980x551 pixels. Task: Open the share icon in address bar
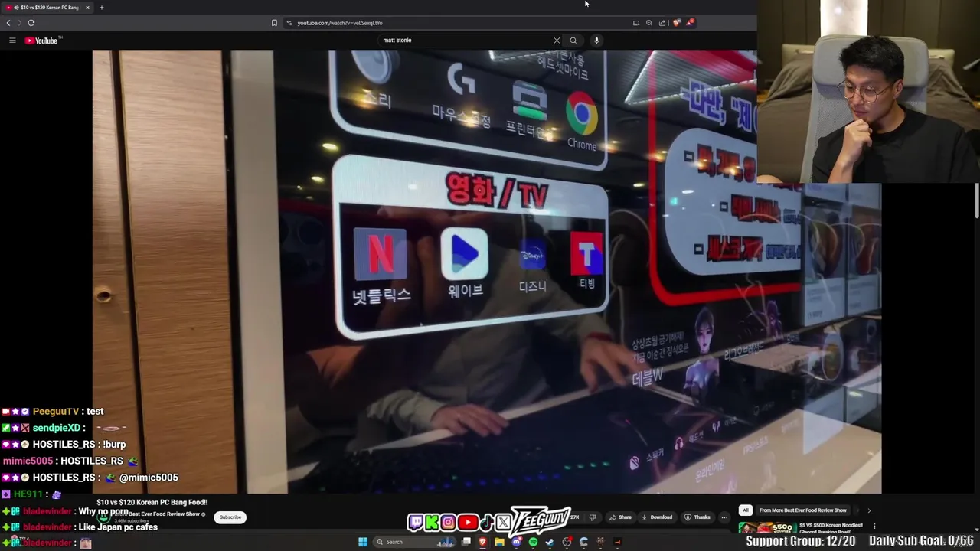coord(662,23)
